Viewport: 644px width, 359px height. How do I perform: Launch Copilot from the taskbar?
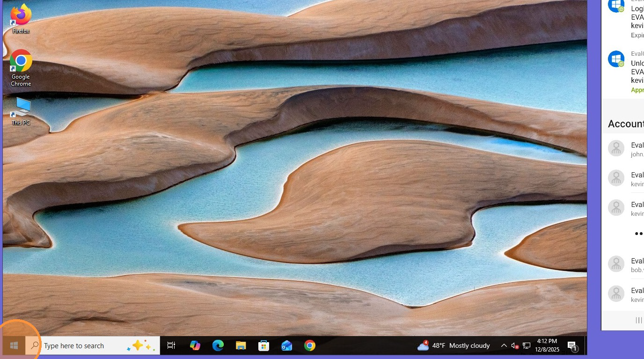(x=195, y=345)
